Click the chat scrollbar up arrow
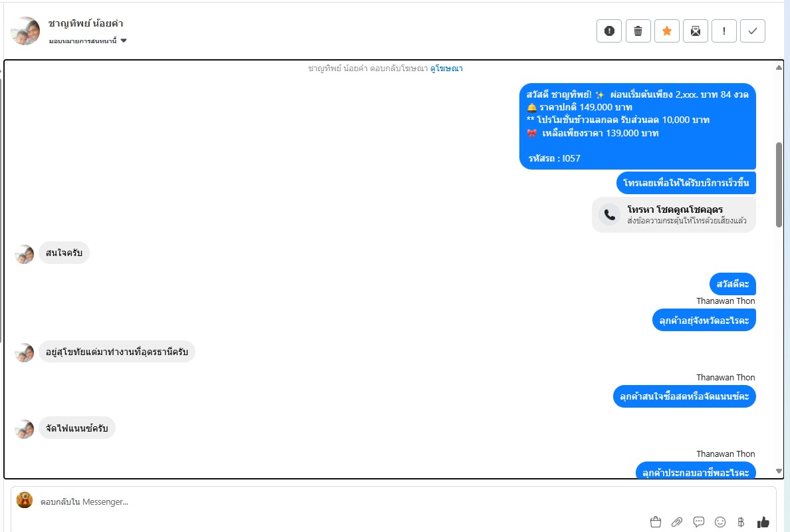 pyautogui.click(x=779, y=68)
